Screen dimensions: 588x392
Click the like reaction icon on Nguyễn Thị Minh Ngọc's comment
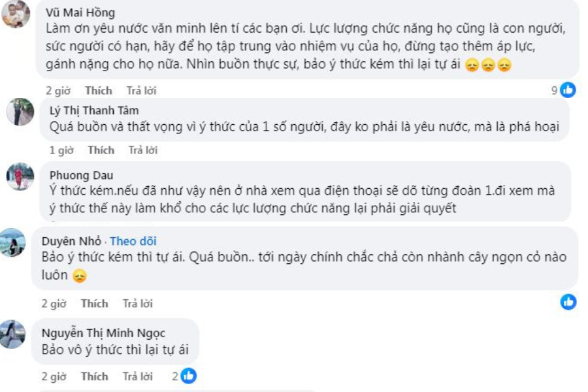[188, 376]
